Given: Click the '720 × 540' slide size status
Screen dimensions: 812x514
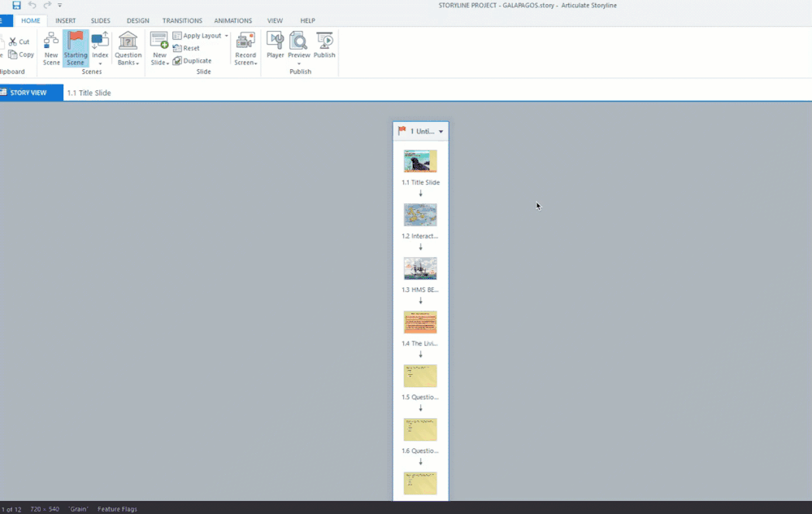Looking at the screenshot, I should point(45,509).
